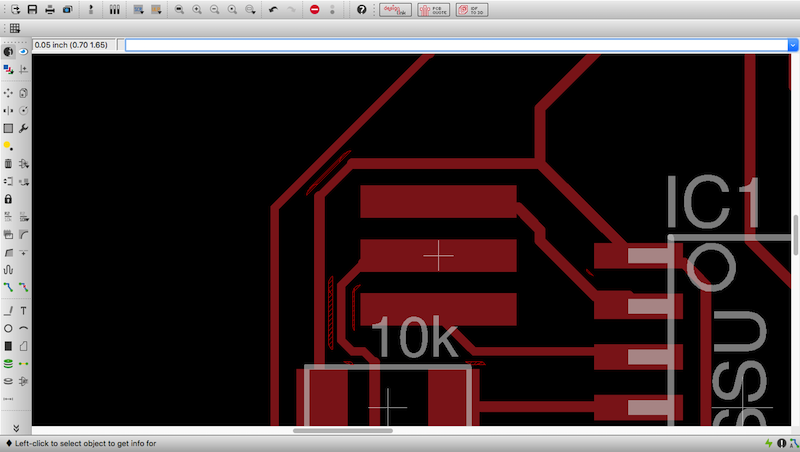Select the Route tool
This screenshot has width=800, height=452.
[x=8, y=288]
